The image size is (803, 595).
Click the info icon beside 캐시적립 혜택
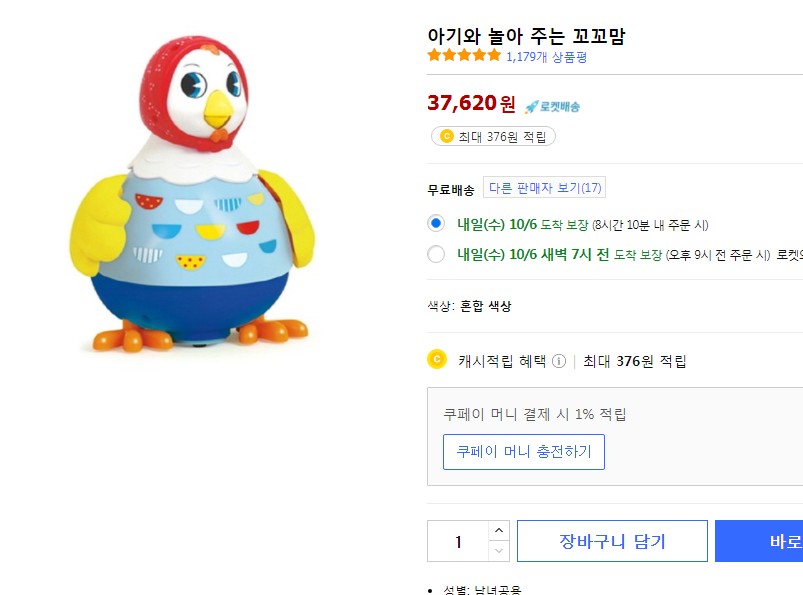pos(559,361)
